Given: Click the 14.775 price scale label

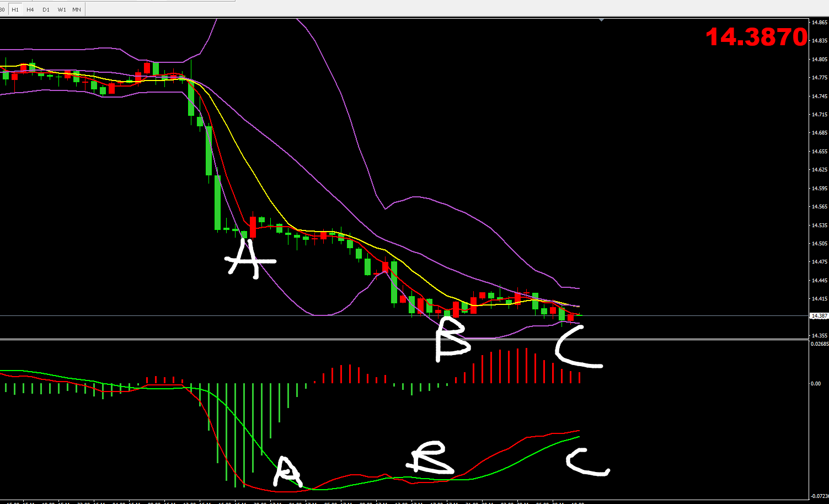Looking at the screenshot, I should click(x=820, y=78).
